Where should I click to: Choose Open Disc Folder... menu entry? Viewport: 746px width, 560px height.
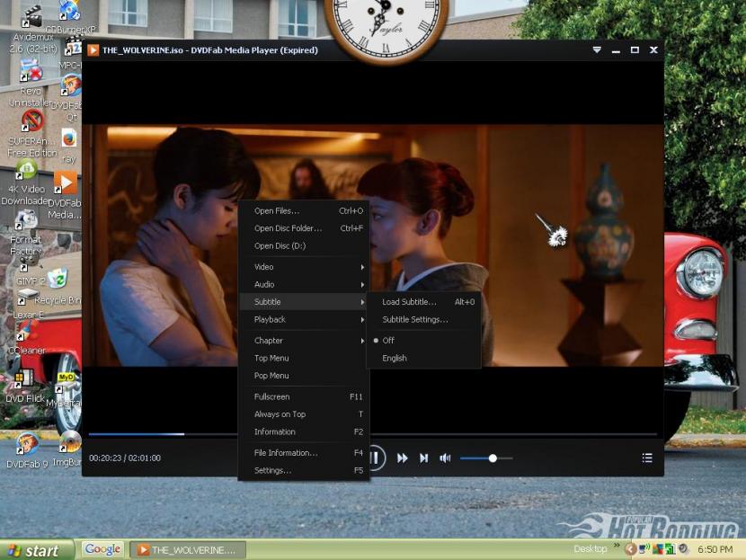pos(304,228)
